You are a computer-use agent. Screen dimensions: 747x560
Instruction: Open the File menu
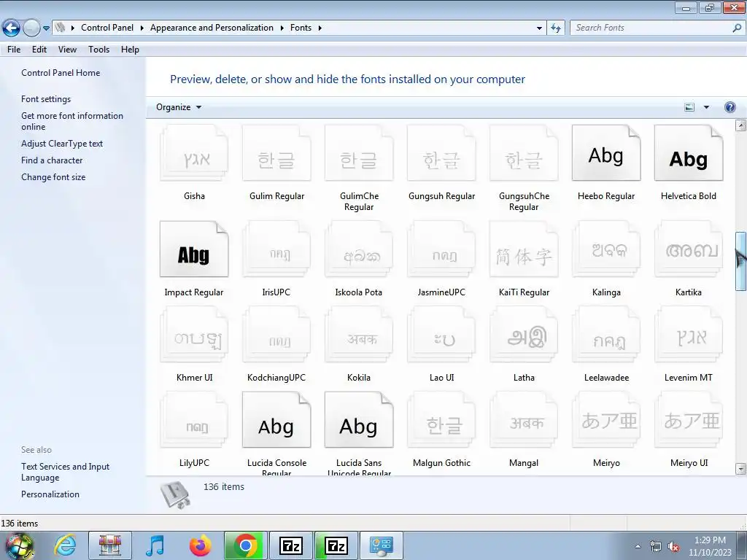tap(14, 50)
